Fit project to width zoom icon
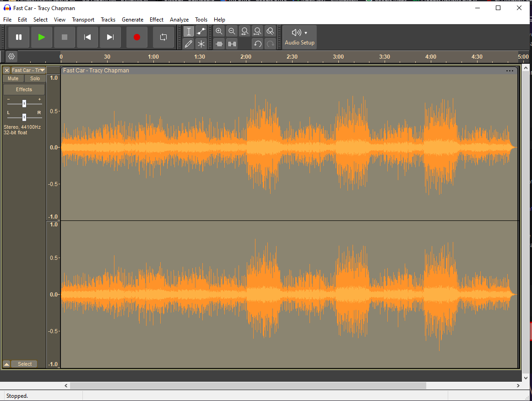This screenshot has width=532, height=401. 257,32
